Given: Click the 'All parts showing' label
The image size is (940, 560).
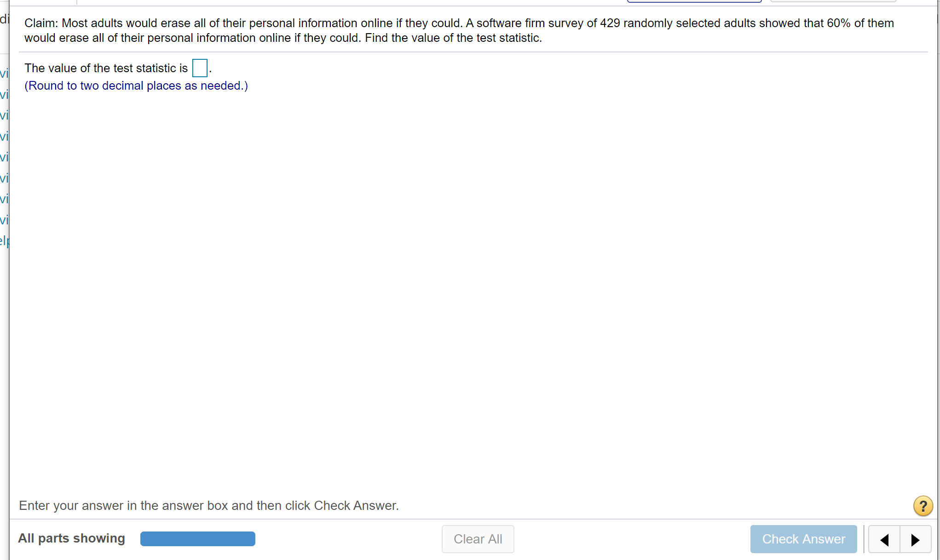Looking at the screenshot, I should click(x=71, y=538).
